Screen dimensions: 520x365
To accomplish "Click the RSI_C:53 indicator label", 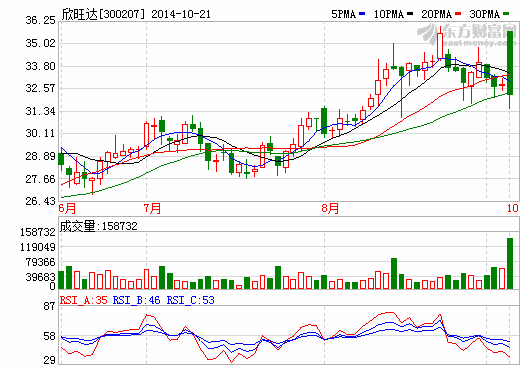I will click(190, 301).
